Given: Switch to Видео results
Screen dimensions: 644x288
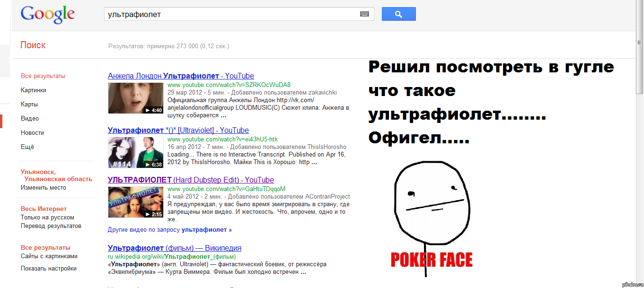Looking at the screenshot, I should tap(30, 119).
